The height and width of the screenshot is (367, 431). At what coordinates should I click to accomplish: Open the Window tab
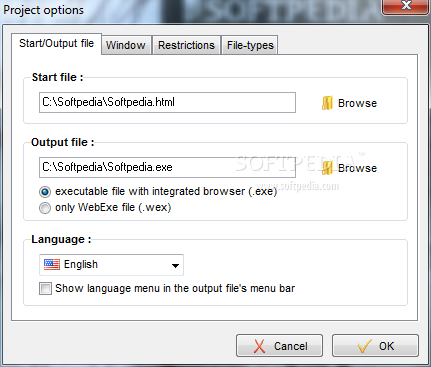(x=126, y=45)
